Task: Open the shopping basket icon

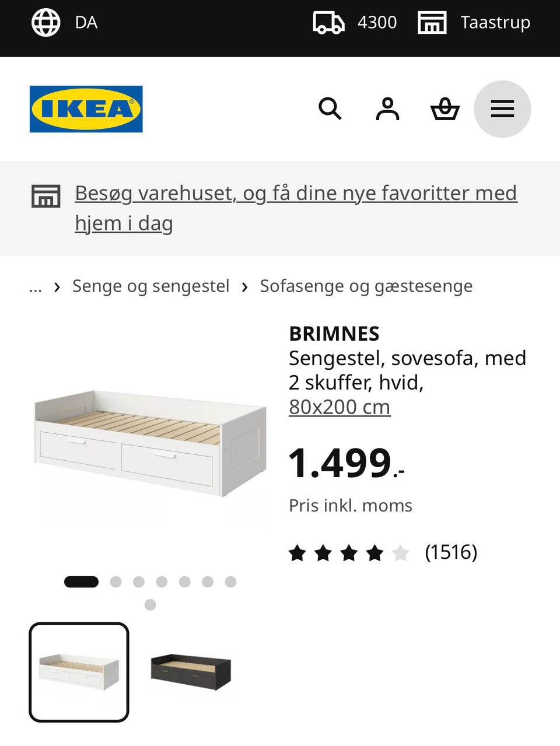Action: tap(445, 109)
